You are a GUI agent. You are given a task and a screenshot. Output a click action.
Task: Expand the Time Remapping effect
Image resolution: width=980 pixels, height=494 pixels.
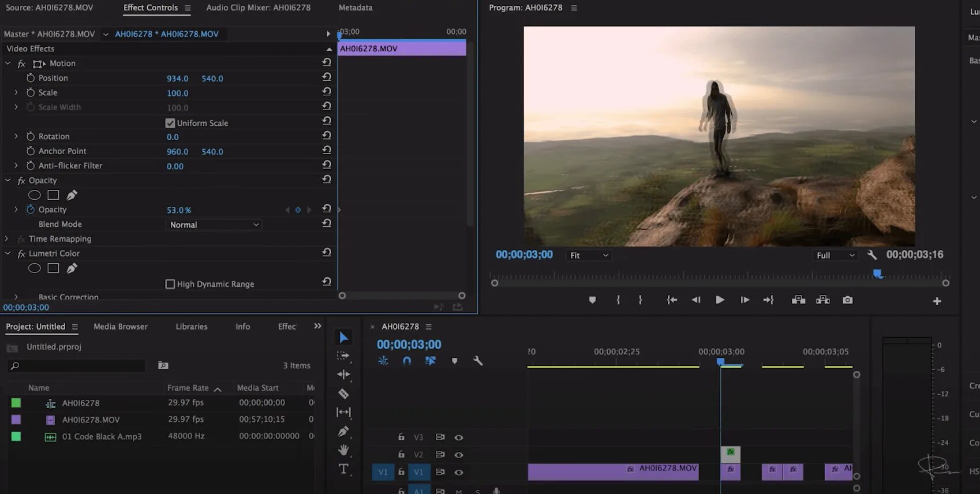[x=7, y=239]
